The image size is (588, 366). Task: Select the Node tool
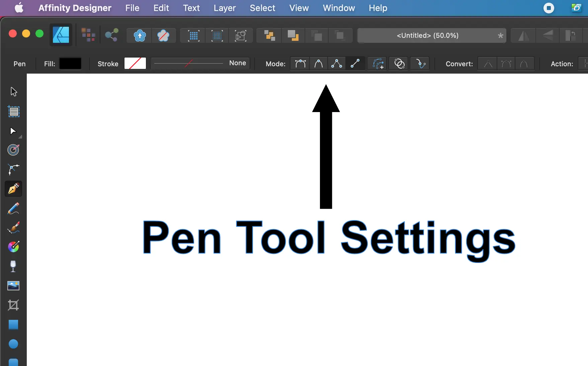13,131
